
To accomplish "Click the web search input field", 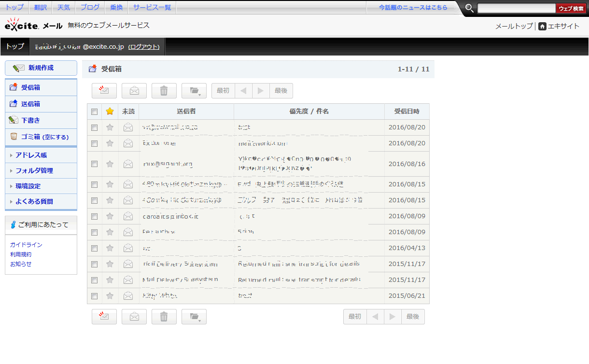I will [516, 8].
